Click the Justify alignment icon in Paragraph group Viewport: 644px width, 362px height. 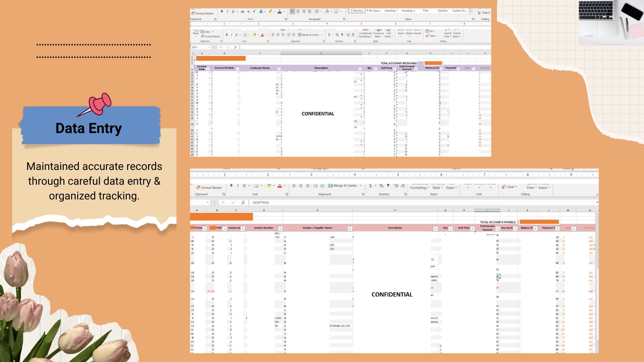(309, 11)
